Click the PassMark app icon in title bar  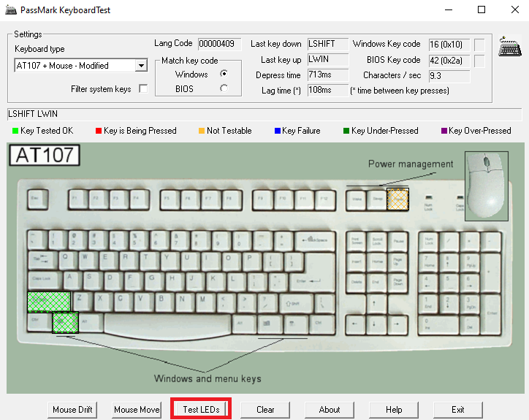tap(11, 9)
